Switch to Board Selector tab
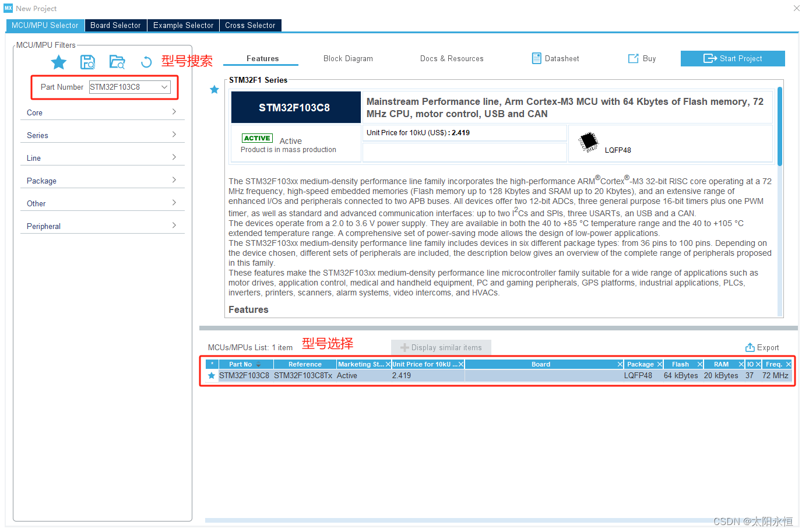 (115, 25)
